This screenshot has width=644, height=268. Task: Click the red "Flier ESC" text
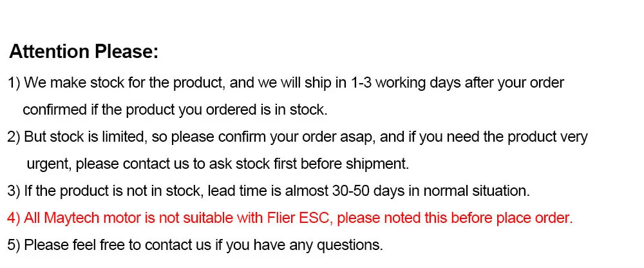tap(296, 218)
